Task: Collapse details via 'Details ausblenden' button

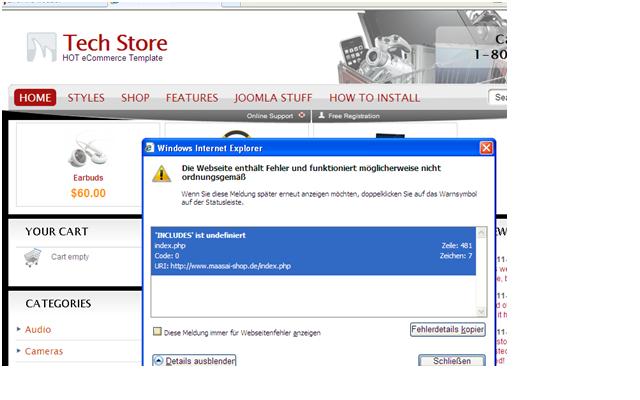Action: point(194,361)
